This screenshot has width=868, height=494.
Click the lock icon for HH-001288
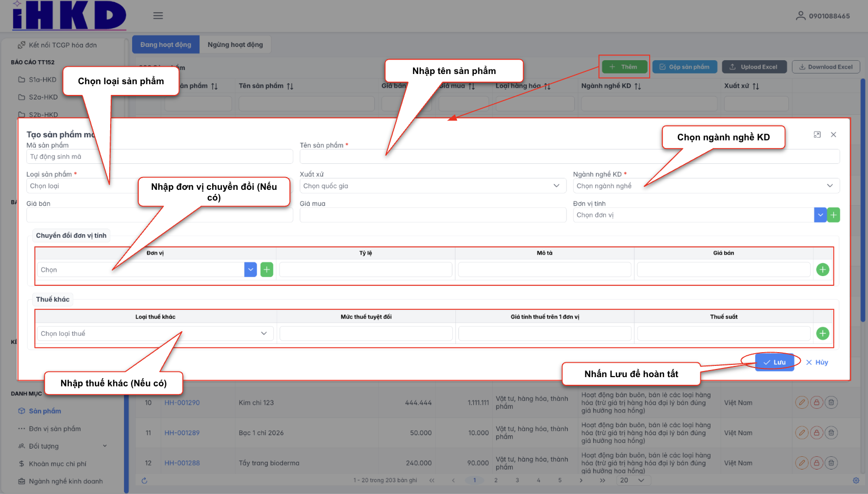point(816,463)
